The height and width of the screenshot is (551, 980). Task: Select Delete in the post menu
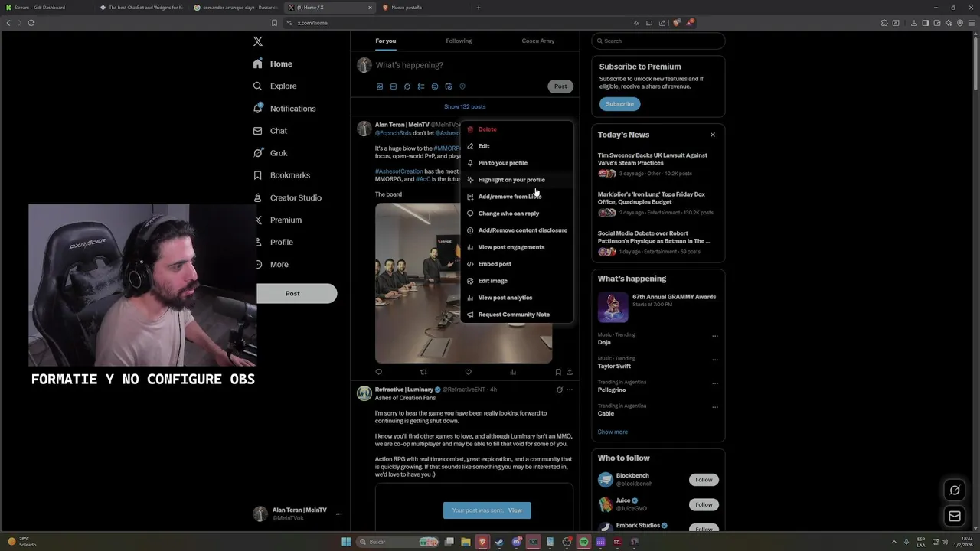tap(517, 129)
